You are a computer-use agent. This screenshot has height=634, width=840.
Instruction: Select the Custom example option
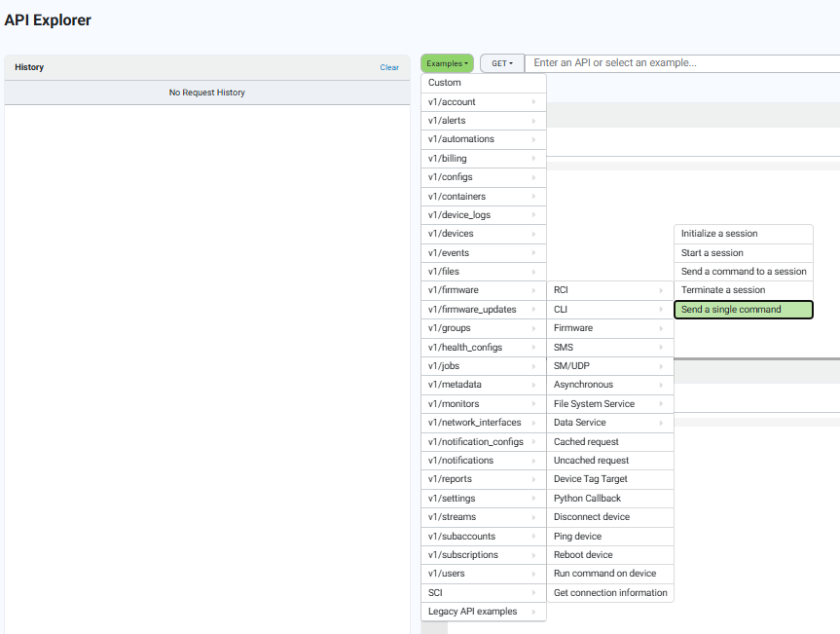(x=484, y=83)
